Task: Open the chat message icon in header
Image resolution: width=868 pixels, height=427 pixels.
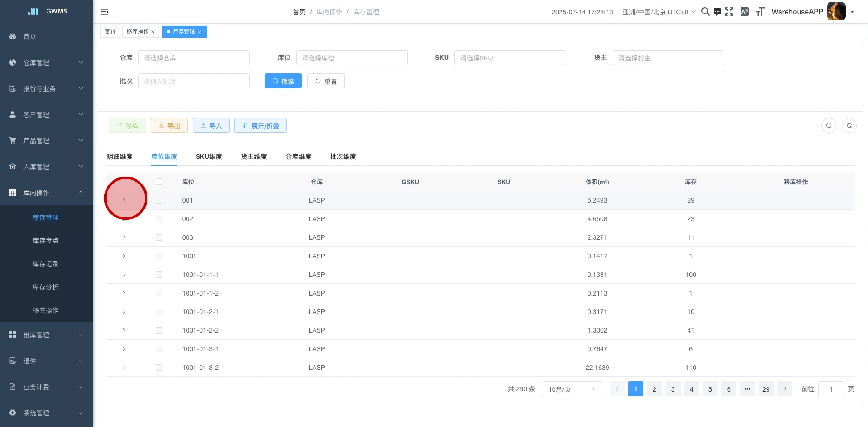Action: 717,12
